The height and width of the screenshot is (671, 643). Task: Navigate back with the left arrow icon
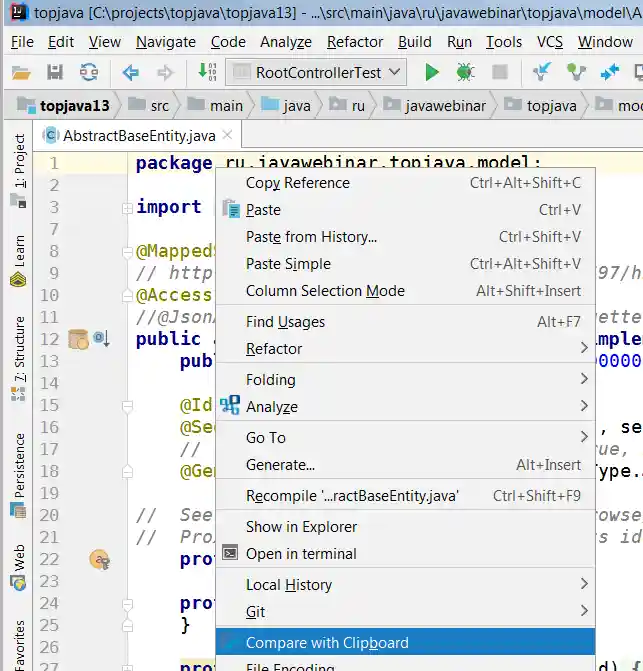130,72
